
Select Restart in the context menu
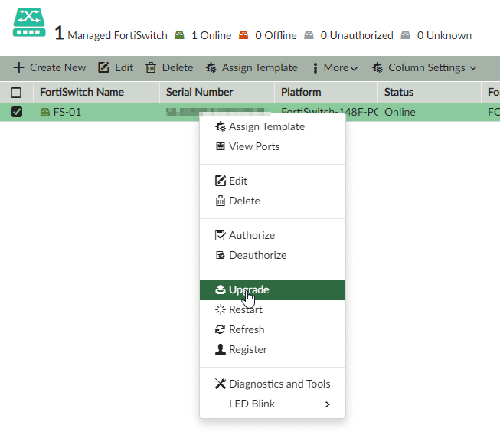273,309
